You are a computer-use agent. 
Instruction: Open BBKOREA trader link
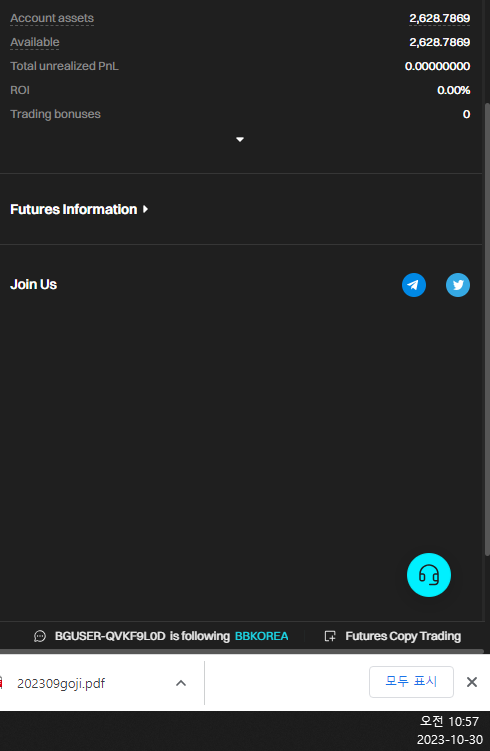(262, 636)
